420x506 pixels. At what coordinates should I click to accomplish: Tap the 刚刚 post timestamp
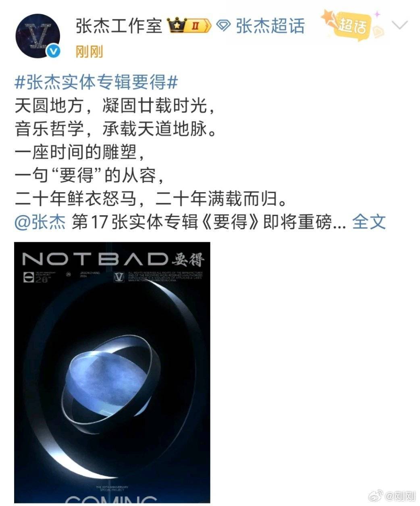tap(89, 52)
